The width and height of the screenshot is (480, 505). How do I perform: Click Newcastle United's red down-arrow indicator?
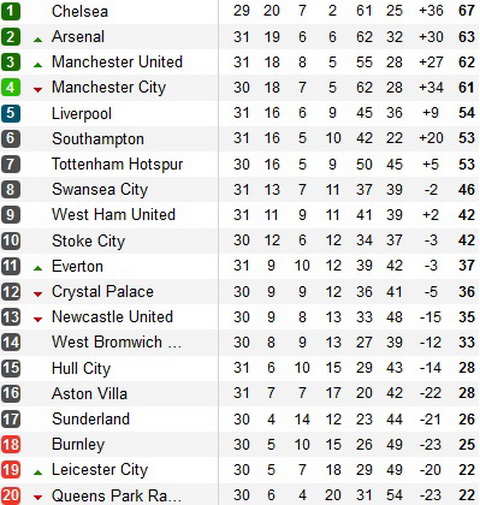38,319
